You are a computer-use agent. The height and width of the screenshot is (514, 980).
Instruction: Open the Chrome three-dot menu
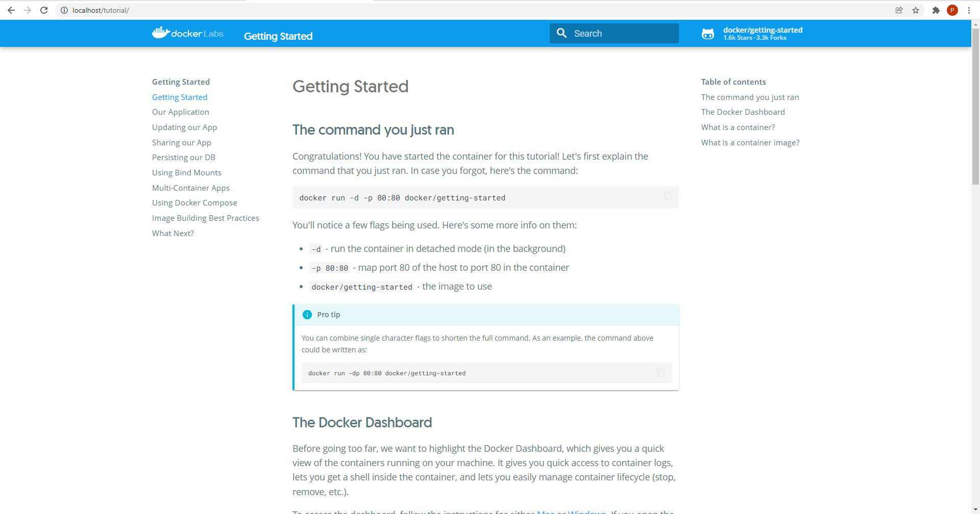[x=968, y=10]
